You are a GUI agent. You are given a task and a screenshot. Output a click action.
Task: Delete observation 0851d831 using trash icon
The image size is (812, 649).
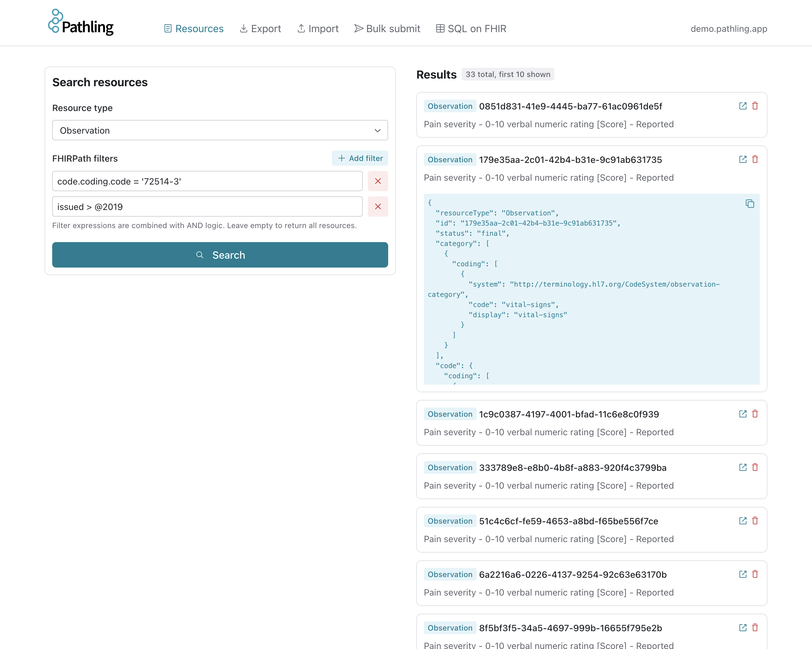755,106
